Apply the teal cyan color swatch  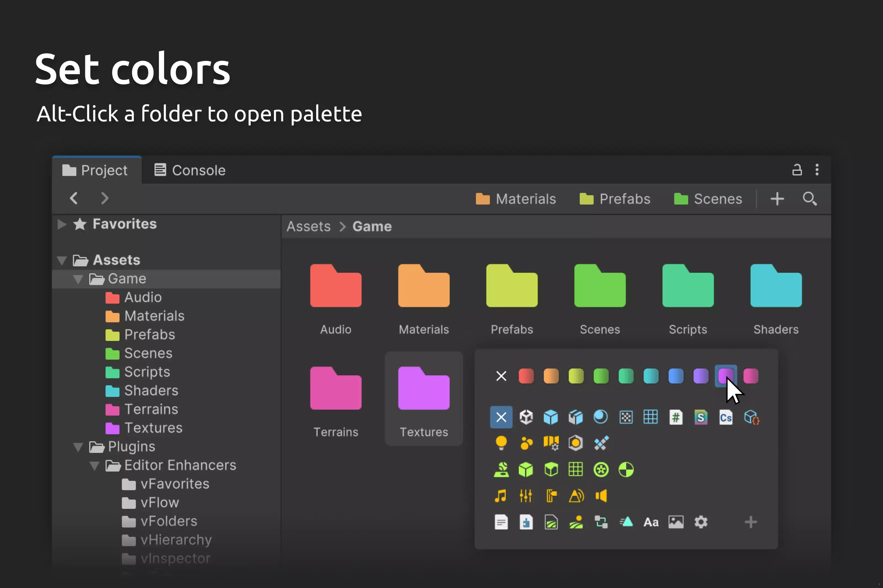click(x=651, y=376)
